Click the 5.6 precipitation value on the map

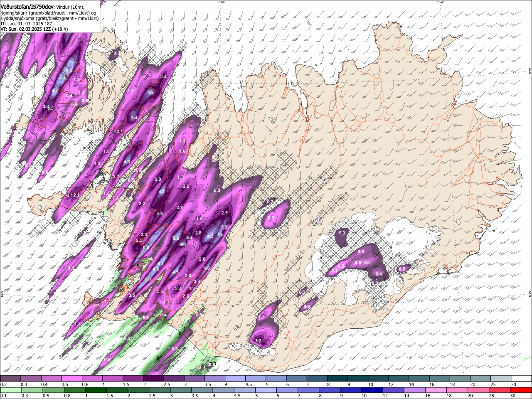click(x=146, y=248)
